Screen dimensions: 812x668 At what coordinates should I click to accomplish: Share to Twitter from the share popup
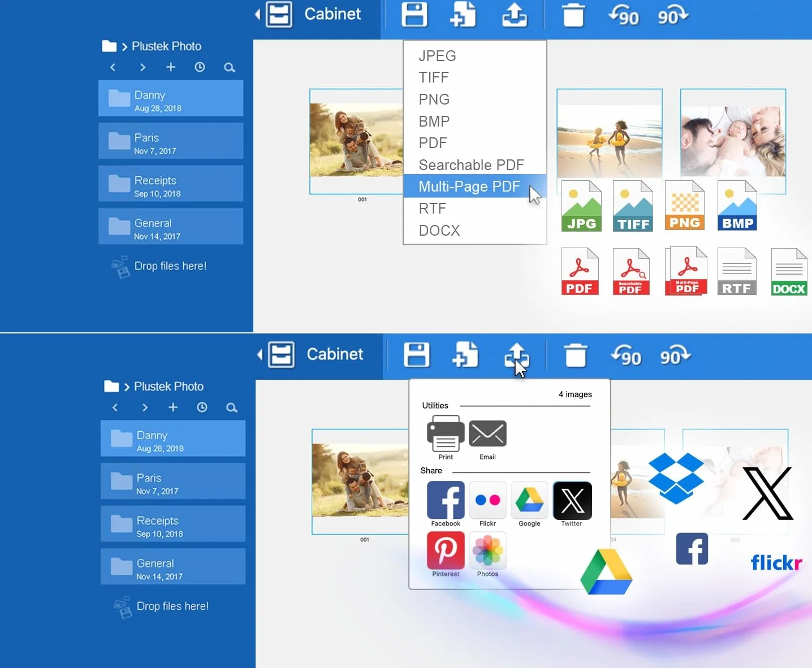coord(572,500)
